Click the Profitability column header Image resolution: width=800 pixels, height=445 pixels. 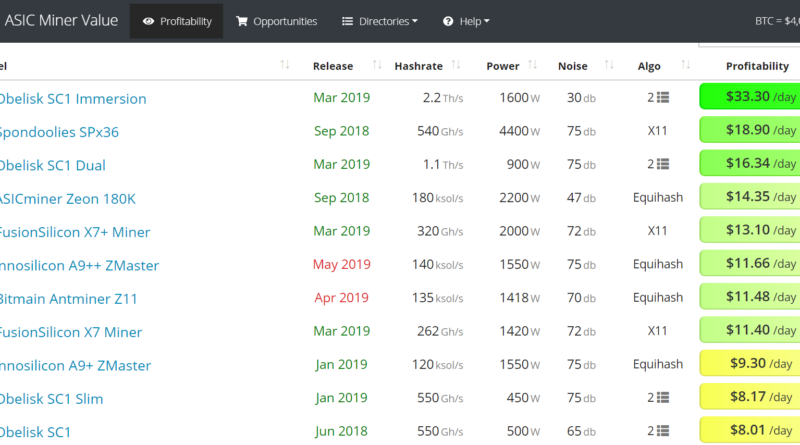[757, 66]
